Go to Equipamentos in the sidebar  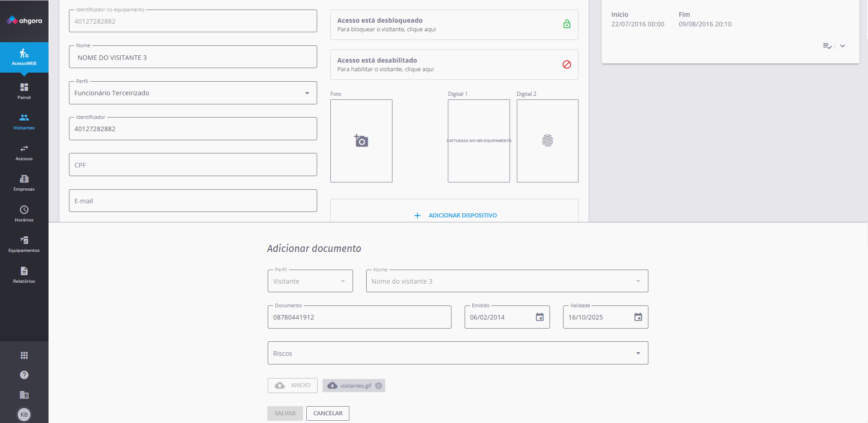click(24, 244)
